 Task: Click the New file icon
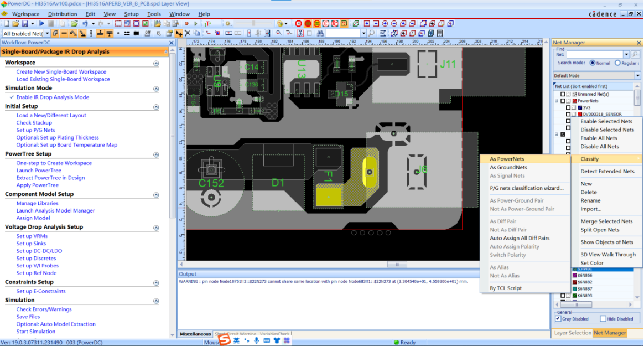7,23
